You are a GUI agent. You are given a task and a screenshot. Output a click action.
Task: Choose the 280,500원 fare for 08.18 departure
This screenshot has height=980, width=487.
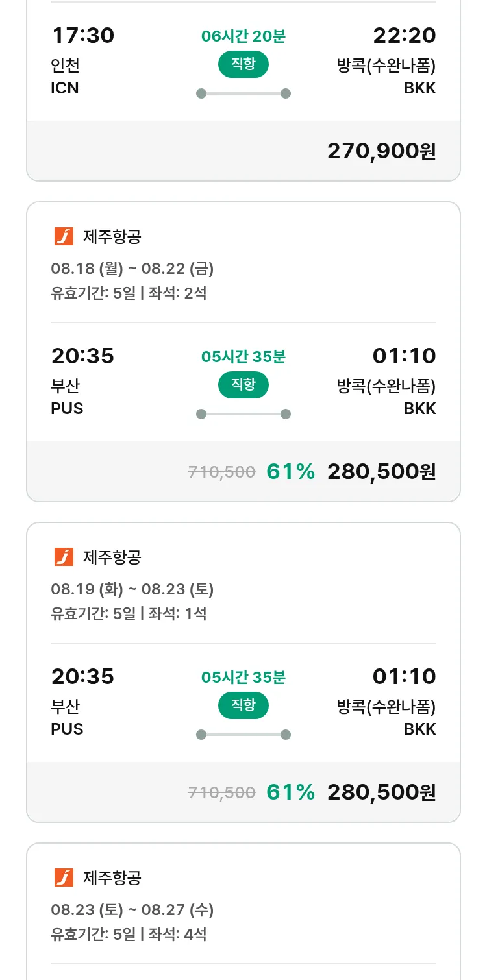tap(381, 472)
